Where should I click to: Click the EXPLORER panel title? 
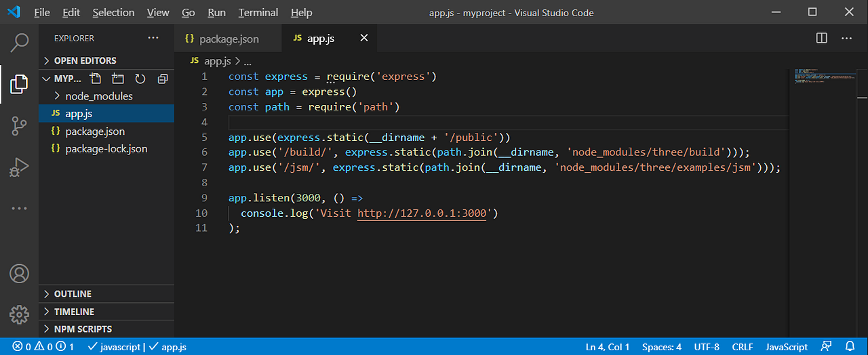[75, 39]
